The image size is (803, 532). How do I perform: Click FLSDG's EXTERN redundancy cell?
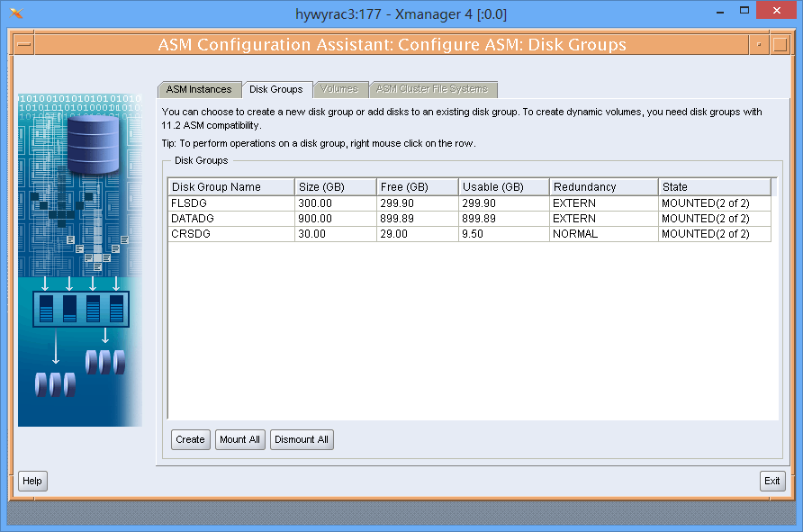click(604, 203)
